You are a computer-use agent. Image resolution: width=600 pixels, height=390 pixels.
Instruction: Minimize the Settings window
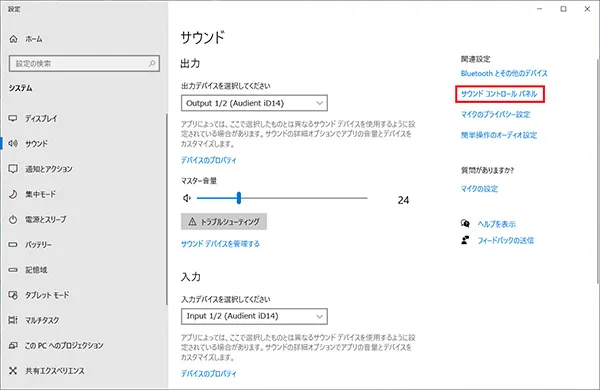tap(540, 9)
